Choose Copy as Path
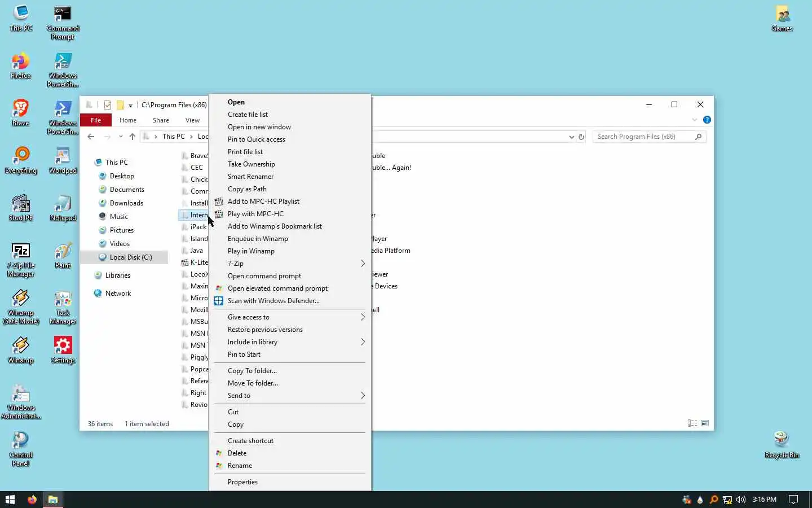The image size is (812, 508). pos(290,189)
